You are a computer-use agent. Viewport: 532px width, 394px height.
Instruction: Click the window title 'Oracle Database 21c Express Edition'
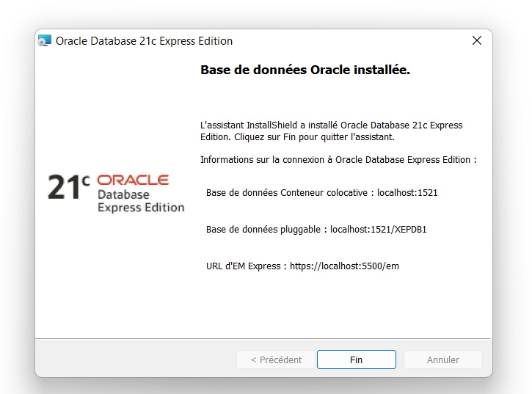pyautogui.click(x=145, y=41)
